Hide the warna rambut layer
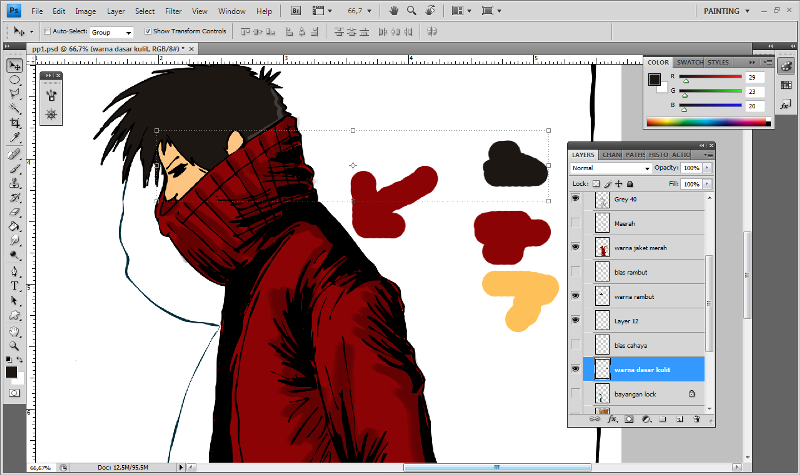Viewport: 800px width, 475px height. coord(575,296)
